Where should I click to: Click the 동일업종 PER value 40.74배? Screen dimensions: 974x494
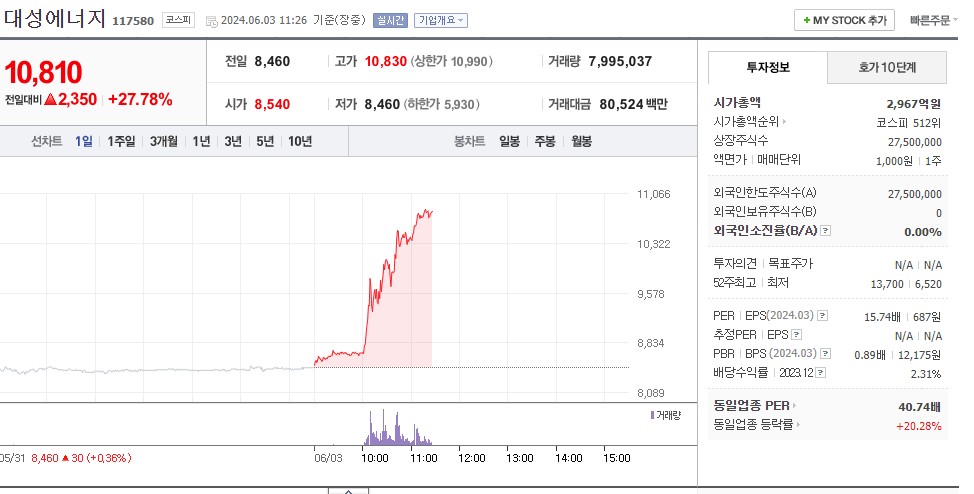[920, 407]
